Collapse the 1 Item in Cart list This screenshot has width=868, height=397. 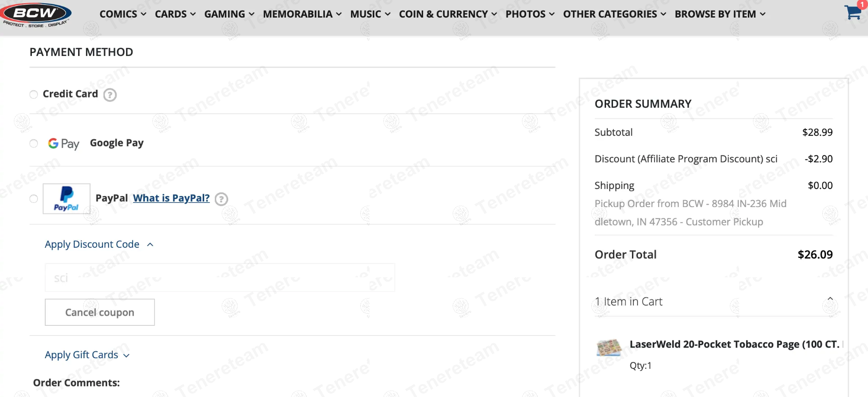click(830, 299)
